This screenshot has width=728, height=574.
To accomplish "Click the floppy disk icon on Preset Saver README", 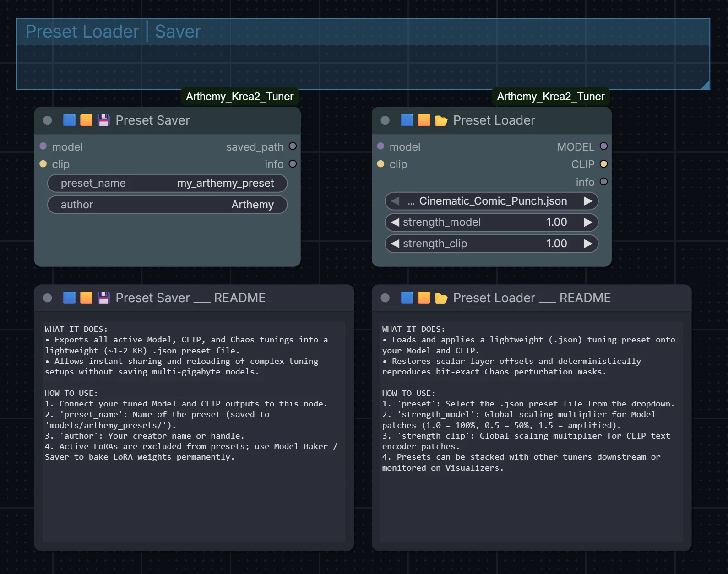I will pos(104,298).
